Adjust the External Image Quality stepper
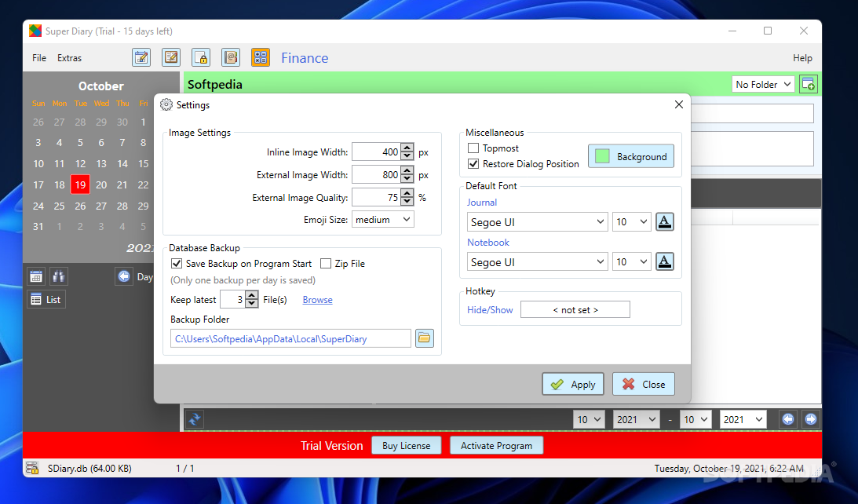The image size is (858, 504). point(407,197)
